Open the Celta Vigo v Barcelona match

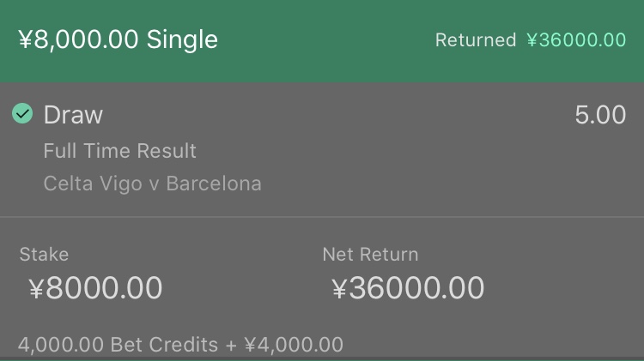[152, 184]
